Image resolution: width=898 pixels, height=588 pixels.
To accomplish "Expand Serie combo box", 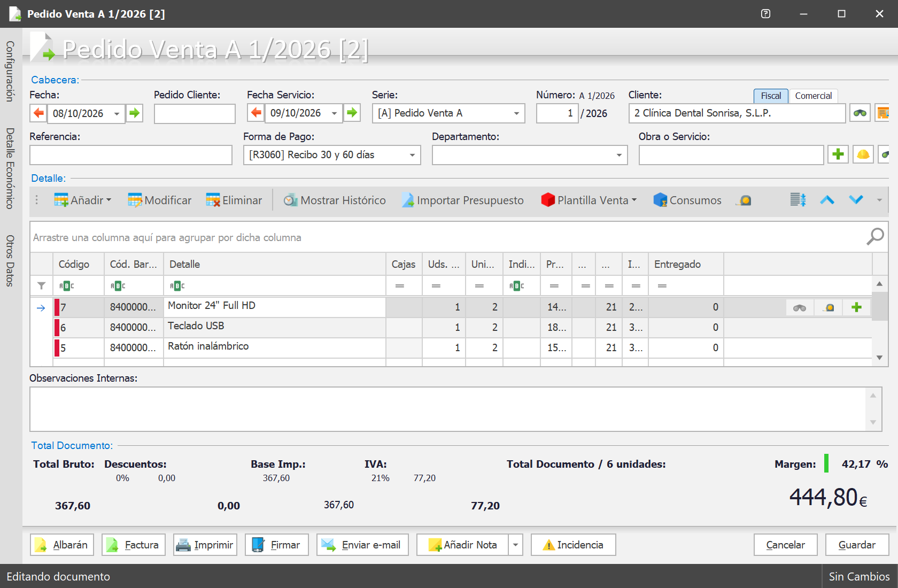I will click(516, 113).
